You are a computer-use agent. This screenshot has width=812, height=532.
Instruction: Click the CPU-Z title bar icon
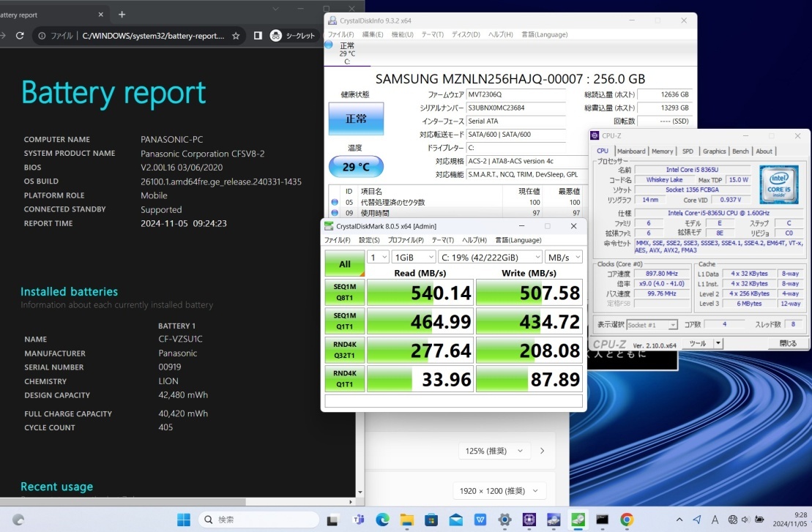click(x=595, y=135)
